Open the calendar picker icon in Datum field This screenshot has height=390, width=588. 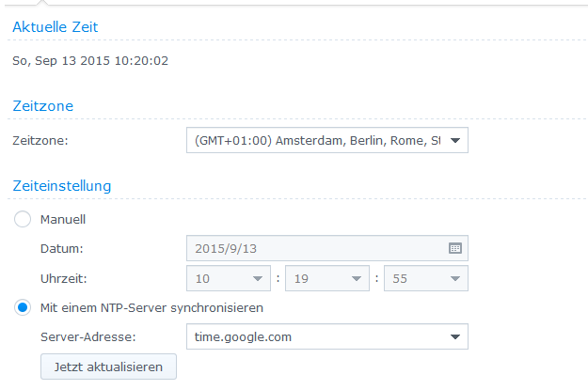tap(455, 248)
